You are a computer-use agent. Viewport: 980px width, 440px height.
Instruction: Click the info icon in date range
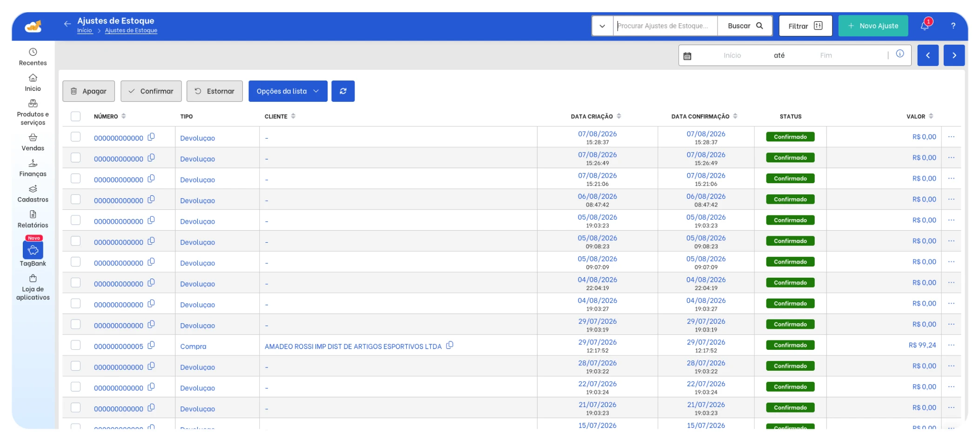coord(900,53)
